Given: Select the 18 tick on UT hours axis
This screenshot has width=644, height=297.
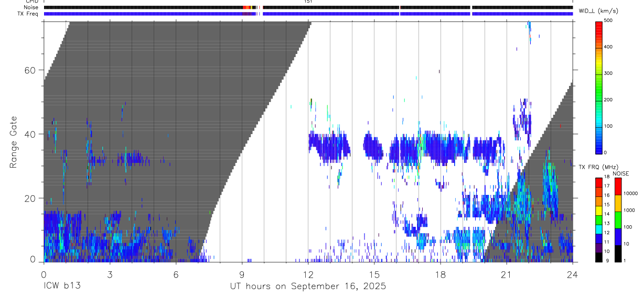Looking at the screenshot, I should point(440,274).
